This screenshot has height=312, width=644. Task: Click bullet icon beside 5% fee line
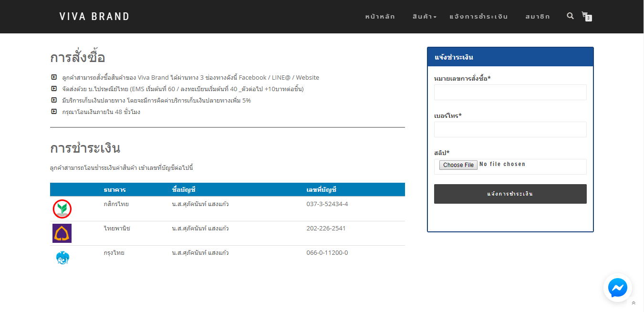[x=54, y=100]
